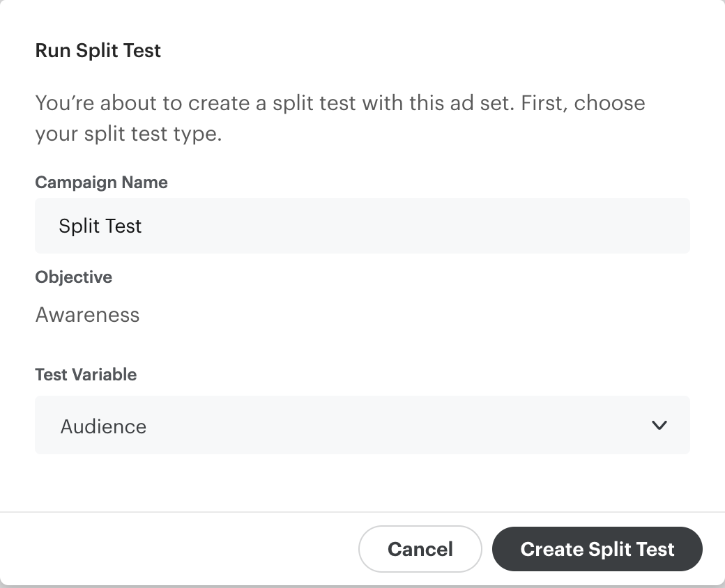Screen dimensions: 725x588
Task: Click the Audience field to change it
Action: 362,425
